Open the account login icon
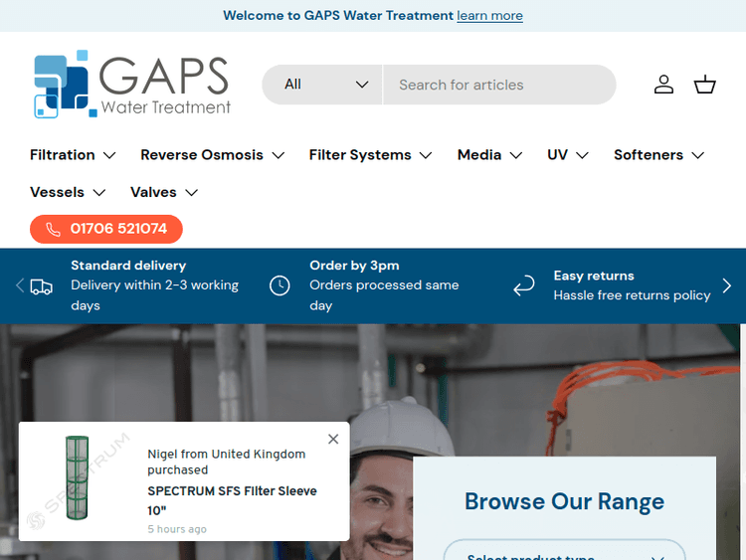Image resolution: width=746 pixels, height=560 pixels. [663, 85]
